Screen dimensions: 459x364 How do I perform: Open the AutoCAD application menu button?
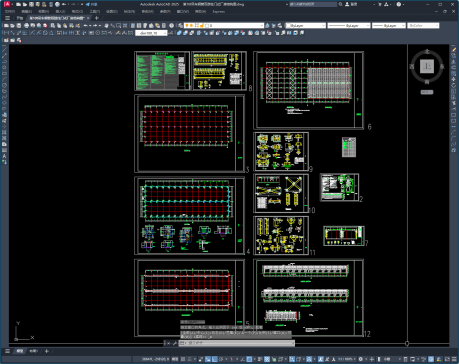[7, 4]
